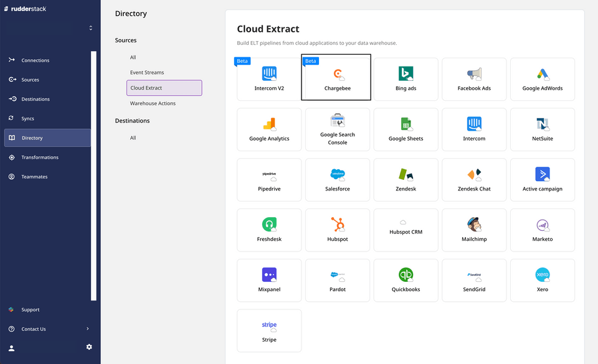Screen dimensions: 598x364
Task: Click the "Destinations" section heading in Directory
Action: 132,121
